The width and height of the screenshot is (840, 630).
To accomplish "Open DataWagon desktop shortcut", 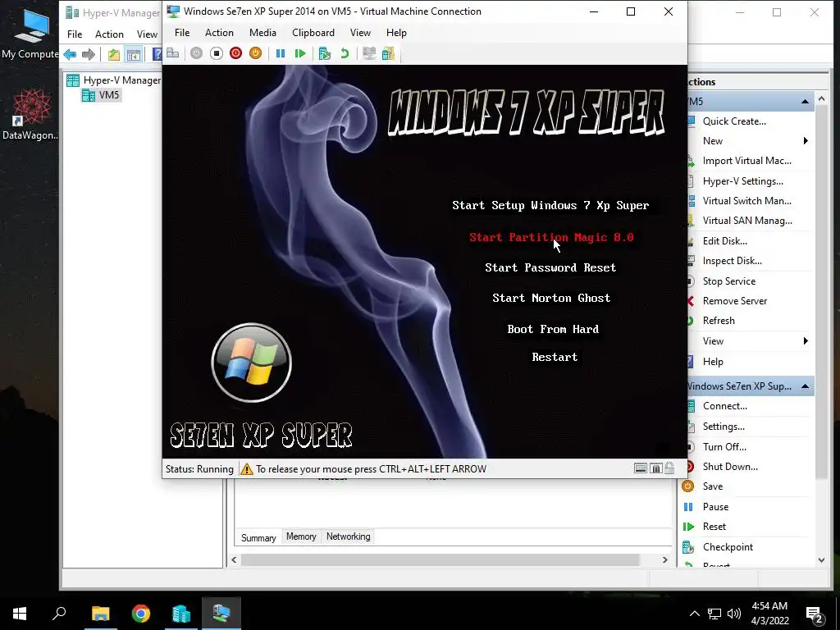I will (x=30, y=114).
